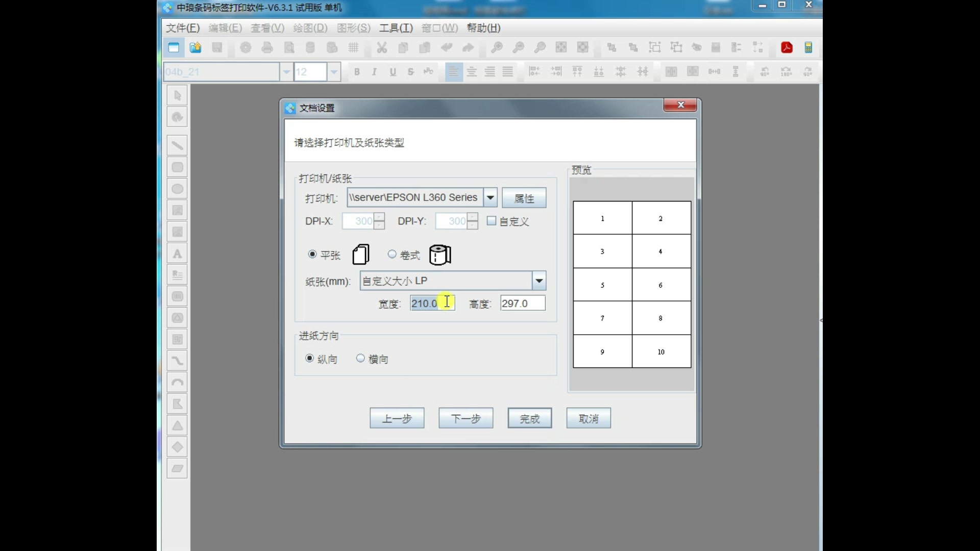
Task: Select the triangle shape tool
Action: tap(177, 425)
